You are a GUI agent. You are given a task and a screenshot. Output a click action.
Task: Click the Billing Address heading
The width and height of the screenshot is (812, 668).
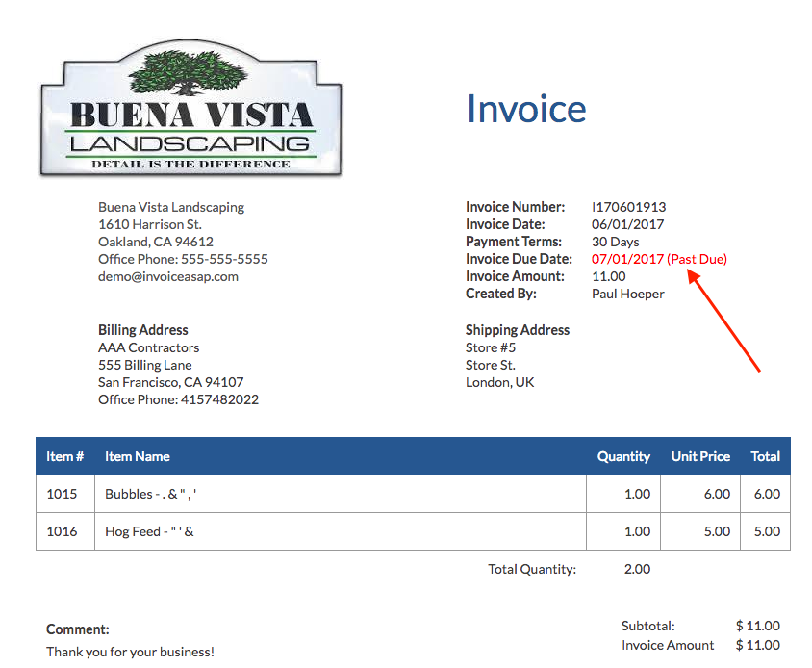(x=143, y=330)
